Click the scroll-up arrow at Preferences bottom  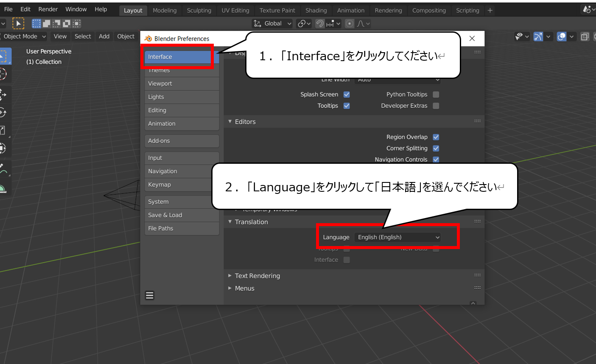(x=473, y=303)
